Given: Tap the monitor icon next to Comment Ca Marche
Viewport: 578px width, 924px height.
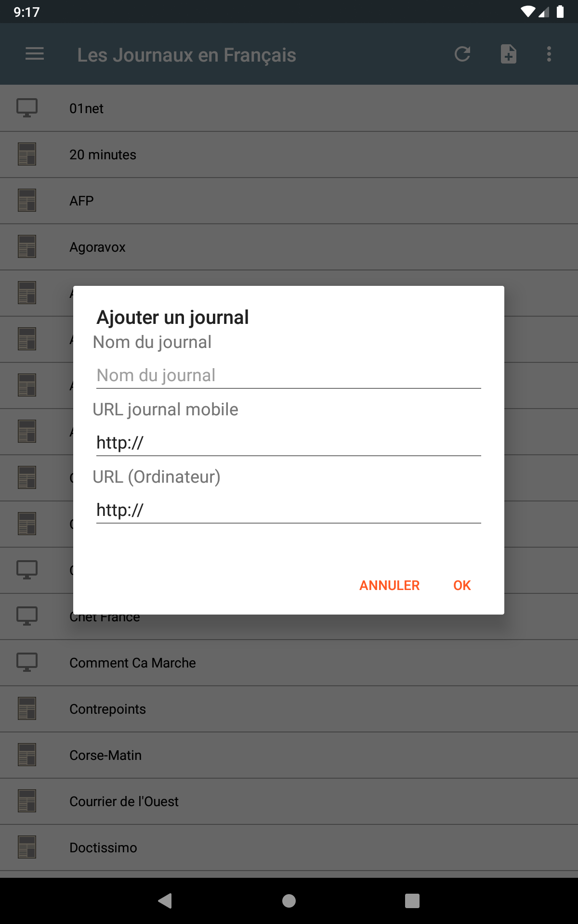Looking at the screenshot, I should (27, 663).
